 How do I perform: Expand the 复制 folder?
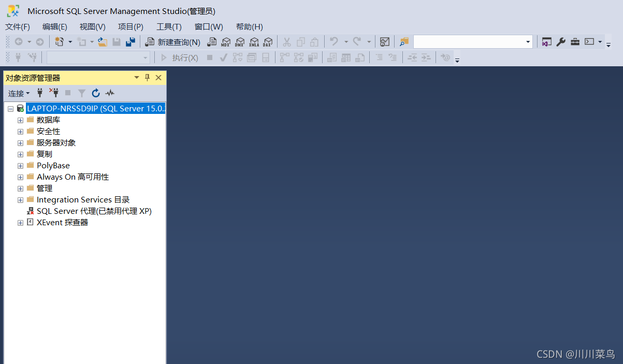click(x=21, y=154)
